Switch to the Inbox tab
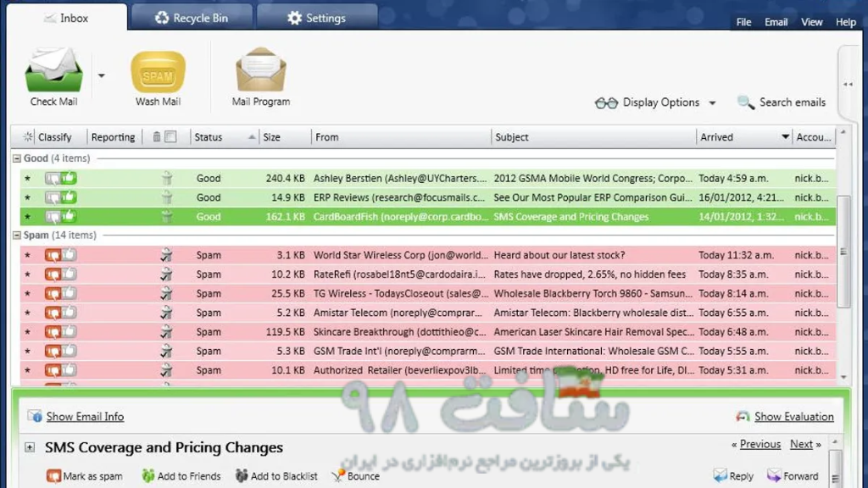Viewport: 868px width, 488px height. click(x=66, y=19)
